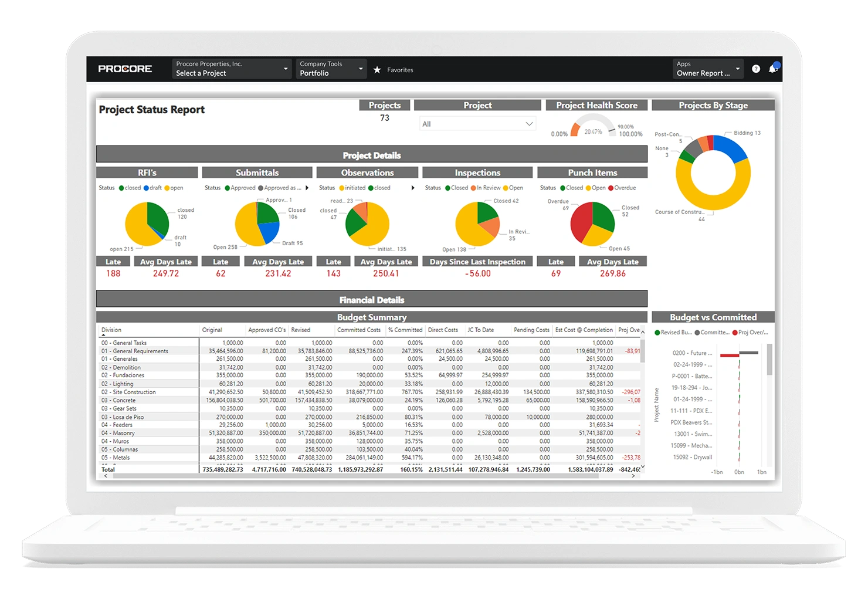Open the notifications bell icon
868x599 pixels.
tap(773, 69)
